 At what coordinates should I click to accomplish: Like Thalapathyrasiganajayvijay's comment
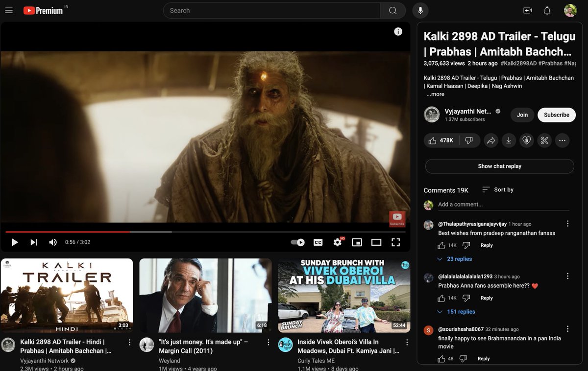[441, 245]
